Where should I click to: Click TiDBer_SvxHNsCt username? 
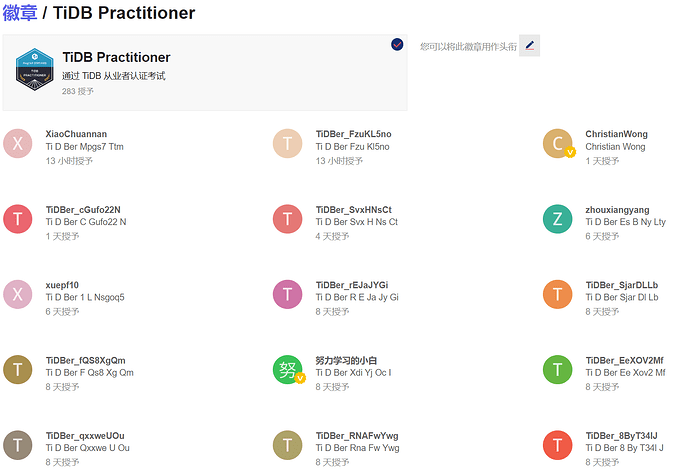click(x=353, y=210)
